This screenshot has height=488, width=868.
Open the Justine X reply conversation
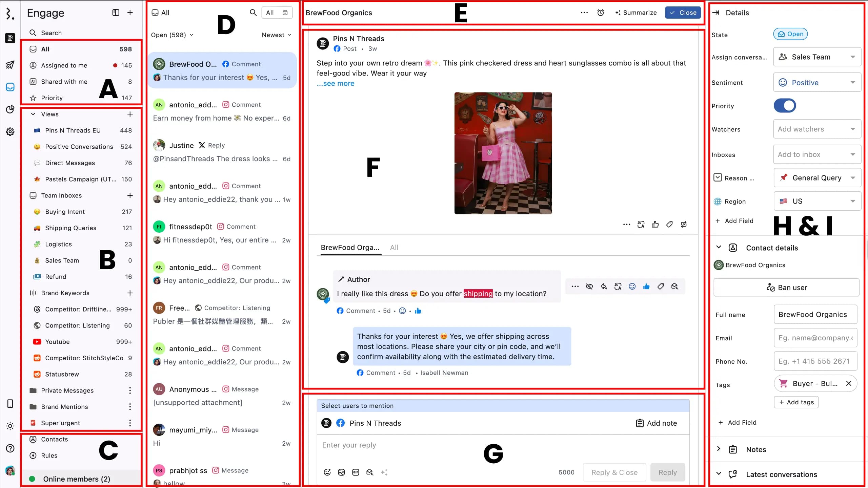[222, 152]
